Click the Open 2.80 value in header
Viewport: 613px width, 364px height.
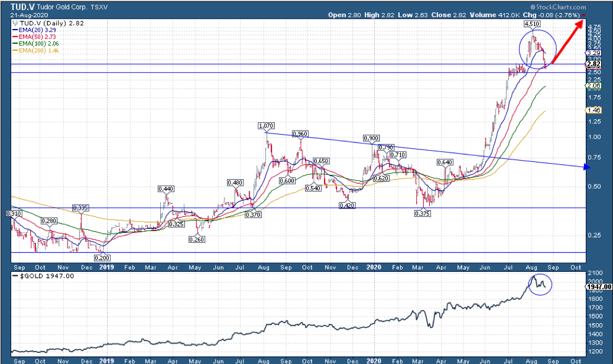[345, 15]
